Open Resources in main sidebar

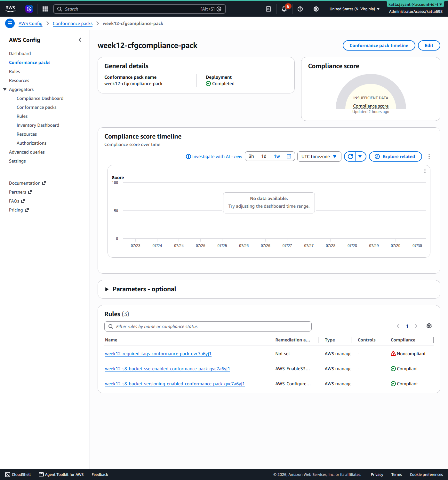point(19,80)
